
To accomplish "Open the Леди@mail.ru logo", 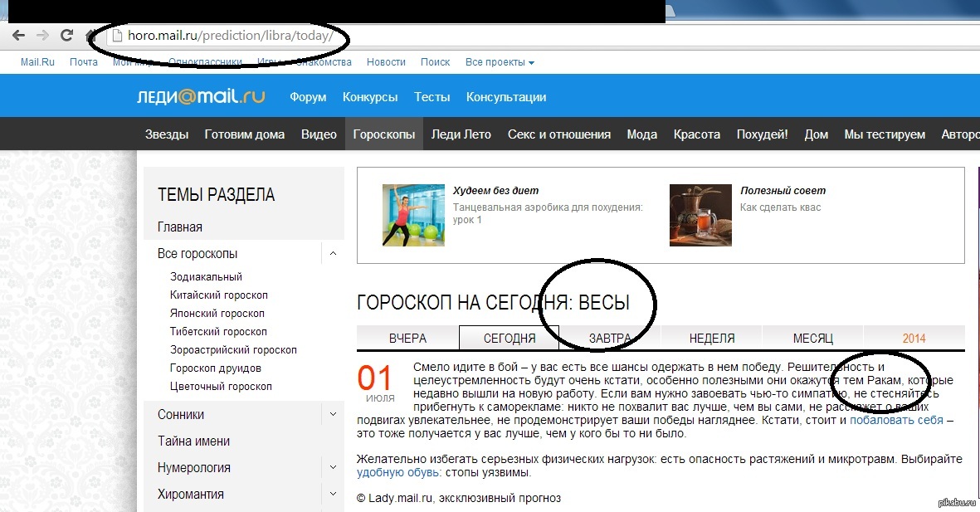I will (201, 97).
